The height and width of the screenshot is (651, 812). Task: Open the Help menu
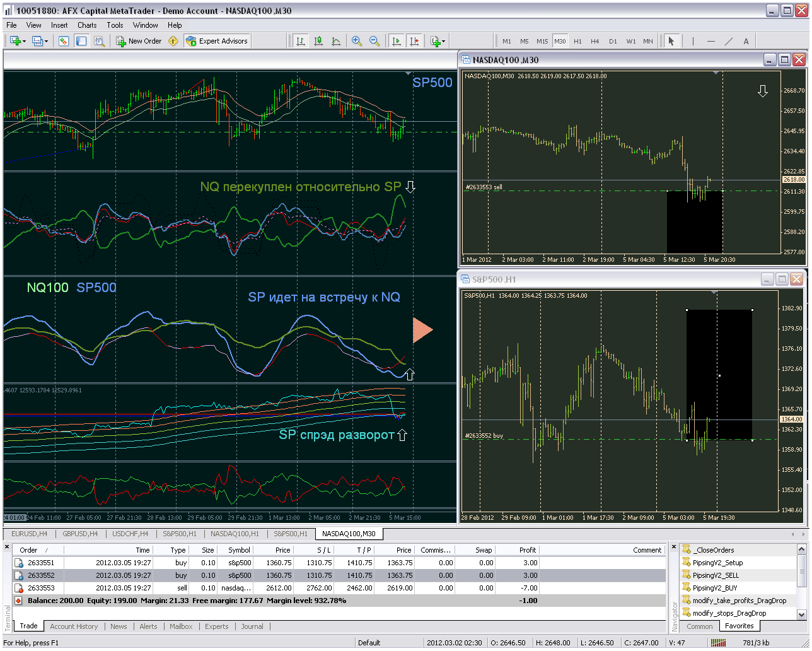point(175,25)
